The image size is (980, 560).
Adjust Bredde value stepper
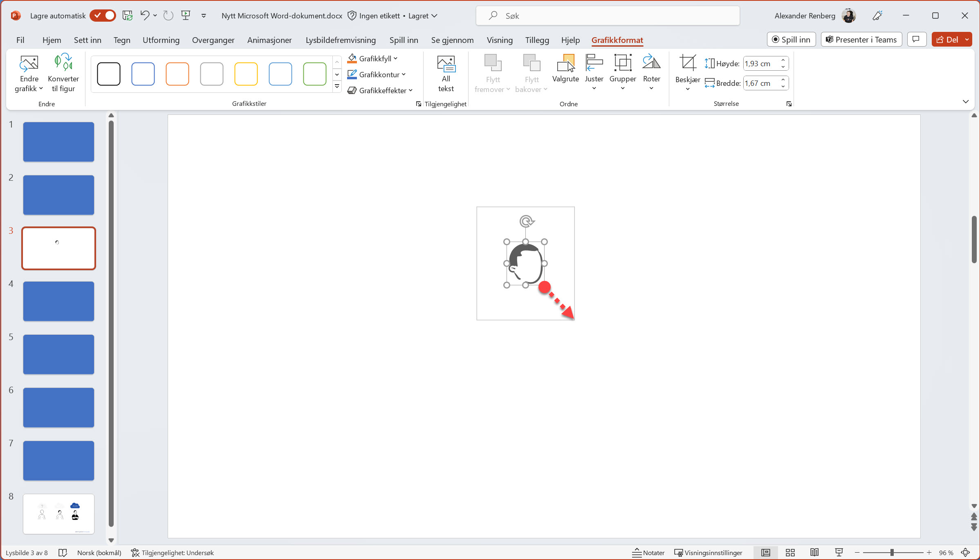coord(782,83)
